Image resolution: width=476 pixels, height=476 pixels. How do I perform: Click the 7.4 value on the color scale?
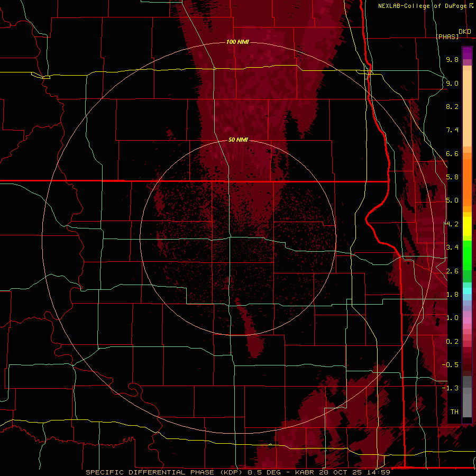pyautogui.click(x=452, y=130)
